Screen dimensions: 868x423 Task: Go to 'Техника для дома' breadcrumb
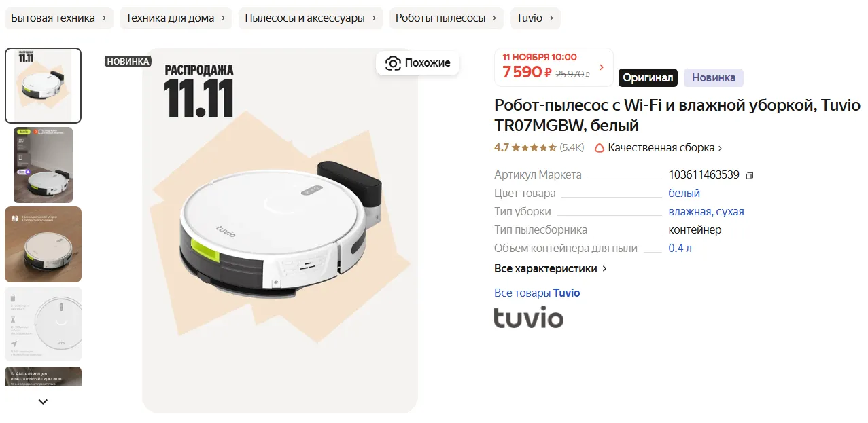coord(176,18)
